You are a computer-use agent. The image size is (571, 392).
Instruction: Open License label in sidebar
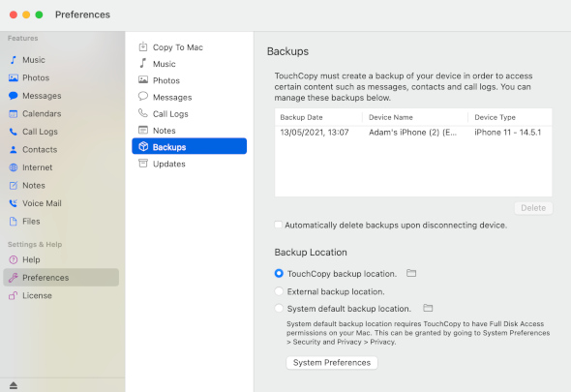37,295
